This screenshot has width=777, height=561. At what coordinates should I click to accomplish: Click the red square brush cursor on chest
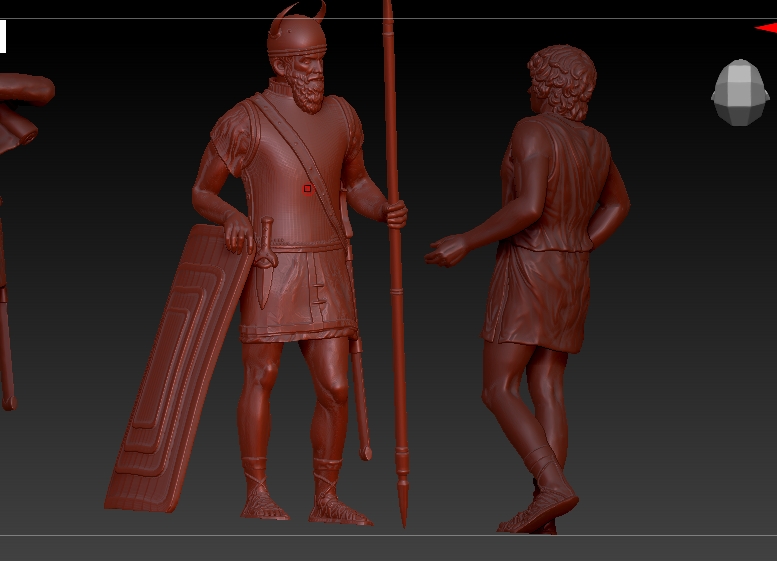tap(308, 188)
